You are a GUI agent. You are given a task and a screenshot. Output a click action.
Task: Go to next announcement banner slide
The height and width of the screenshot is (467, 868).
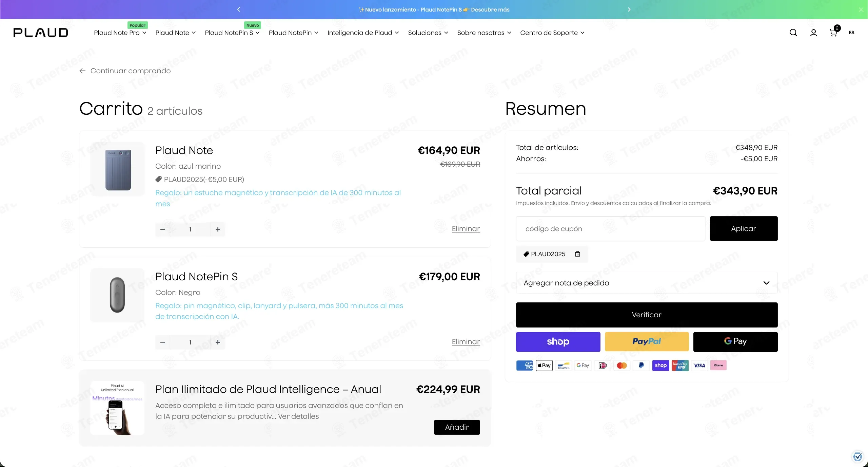(629, 10)
